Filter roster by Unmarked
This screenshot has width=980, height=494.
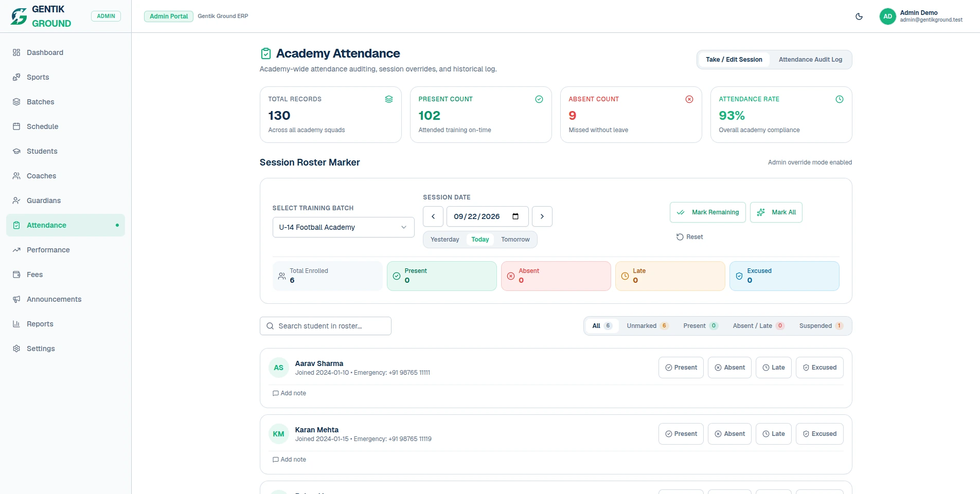[647, 326]
